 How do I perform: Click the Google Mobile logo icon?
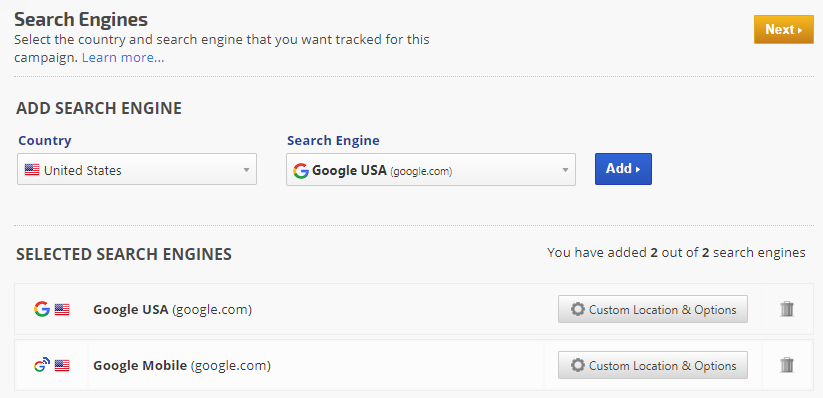pyautogui.click(x=42, y=365)
